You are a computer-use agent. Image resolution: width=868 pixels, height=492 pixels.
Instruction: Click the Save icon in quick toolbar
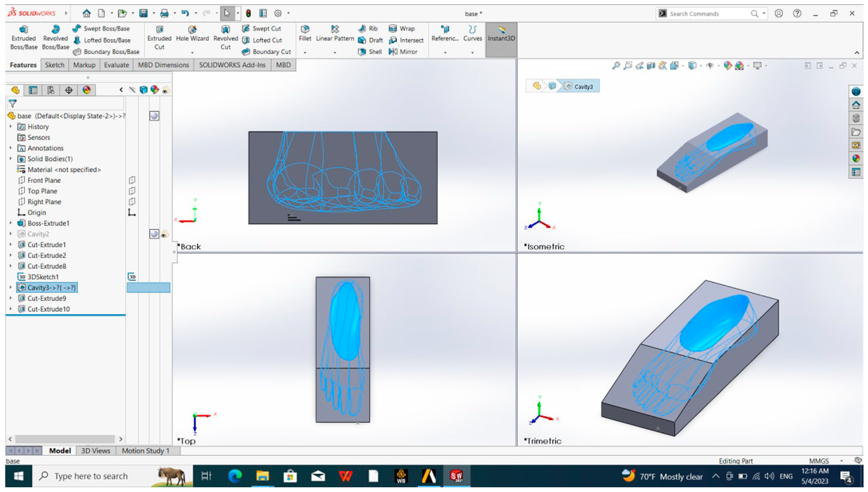click(144, 13)
